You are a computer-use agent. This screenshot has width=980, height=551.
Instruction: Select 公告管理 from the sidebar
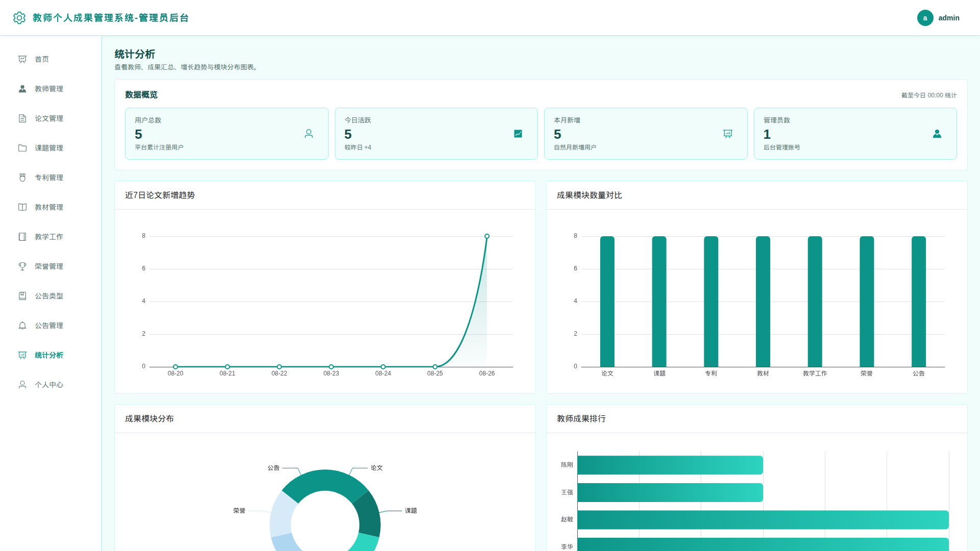(x=51, y=325)
